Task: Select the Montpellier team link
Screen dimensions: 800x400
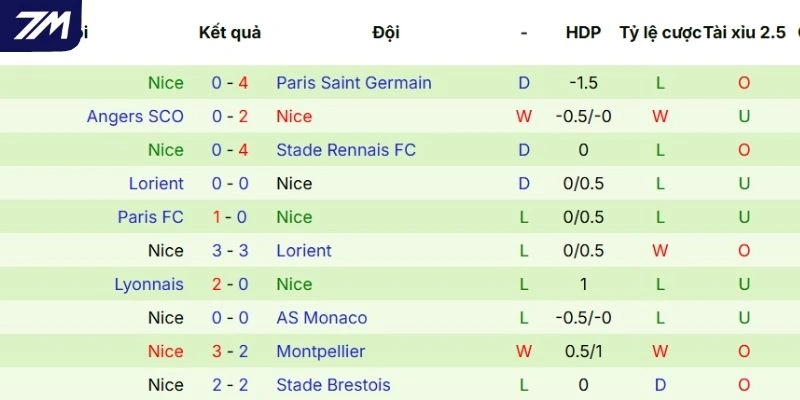Action: point(320,351)
